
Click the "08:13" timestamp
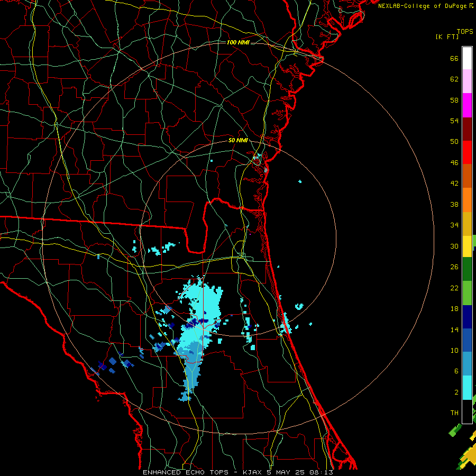click(x=321, y=472)
